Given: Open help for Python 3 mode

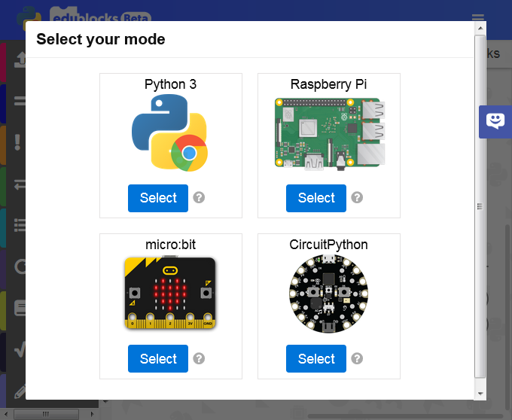Looking at the screenshot, I should coord(199,197).
